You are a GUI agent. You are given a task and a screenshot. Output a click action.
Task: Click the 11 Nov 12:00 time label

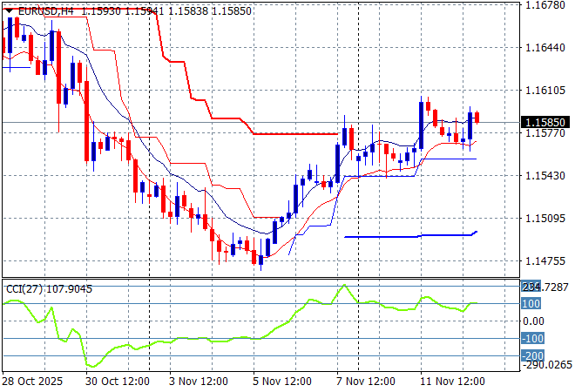pos(452,382)
